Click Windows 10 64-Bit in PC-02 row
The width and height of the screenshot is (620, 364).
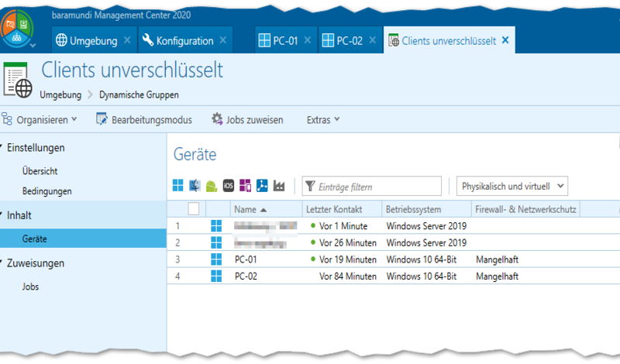(422, 276)
